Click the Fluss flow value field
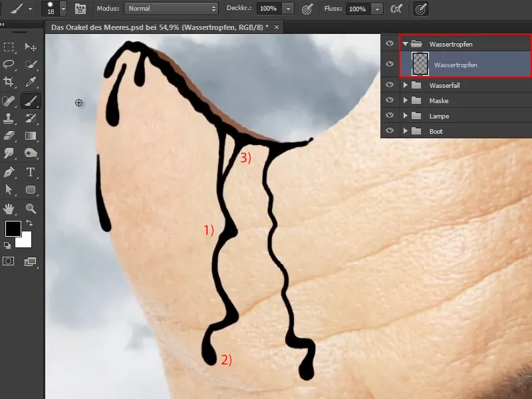 [358, 9]
